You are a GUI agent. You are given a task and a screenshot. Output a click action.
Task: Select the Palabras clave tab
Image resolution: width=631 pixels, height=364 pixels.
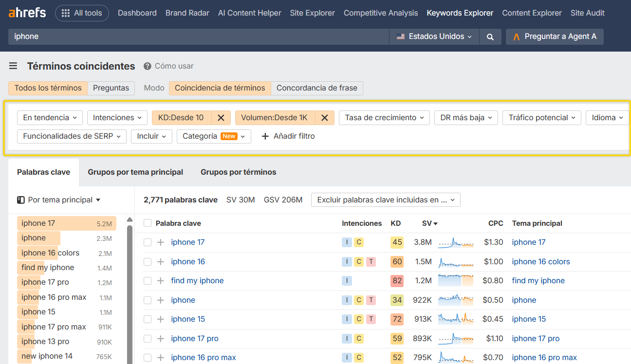tap(44, 172)
